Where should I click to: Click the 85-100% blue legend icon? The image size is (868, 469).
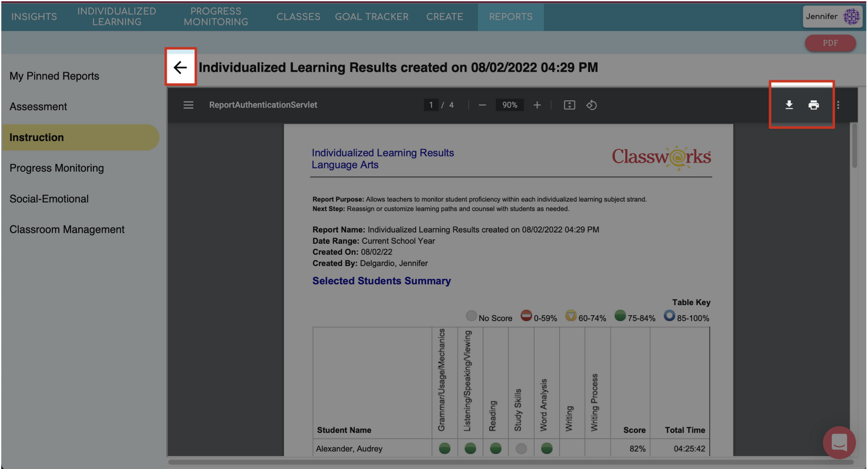pyautogui.click(x=669, y=316)
